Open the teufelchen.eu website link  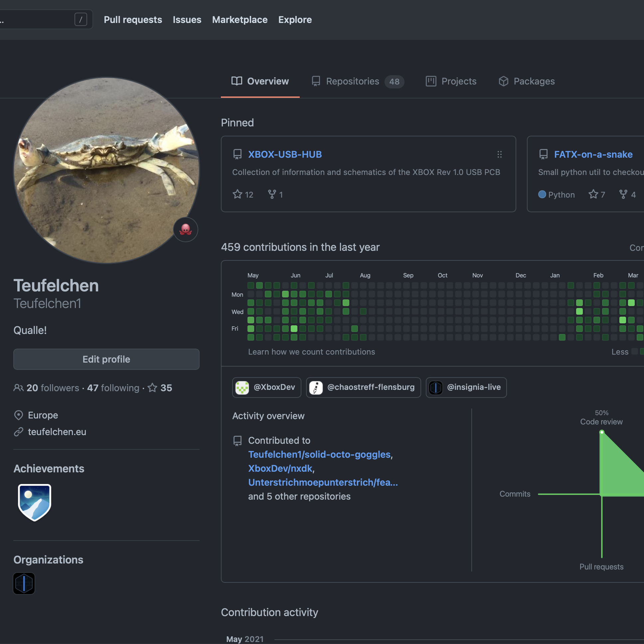[x=57, y=432]
